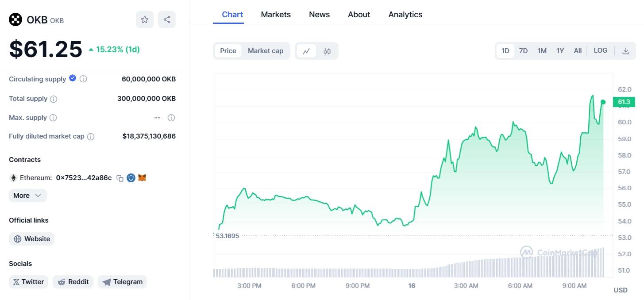Open the official Website link
This screenshot has width=644, height=300.
(32, 239)
